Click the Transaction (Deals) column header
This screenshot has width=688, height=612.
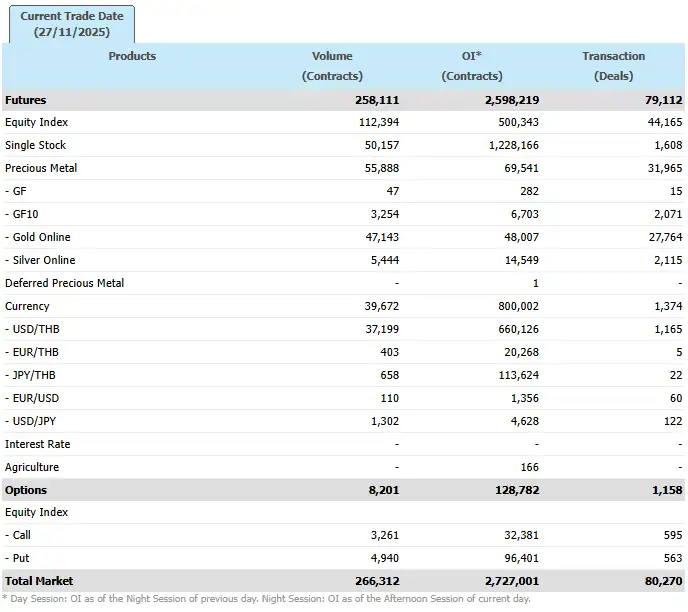point(613,66)
